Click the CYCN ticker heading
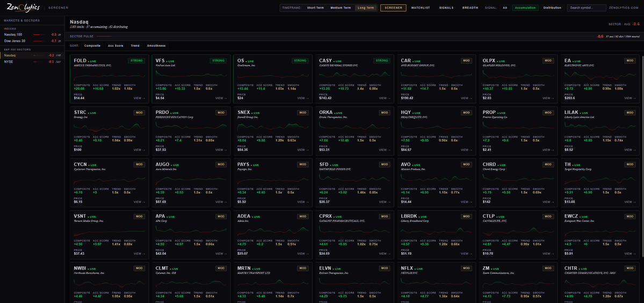Image resolution: width=644 pixels, height=303 pixels. (80, 164)
